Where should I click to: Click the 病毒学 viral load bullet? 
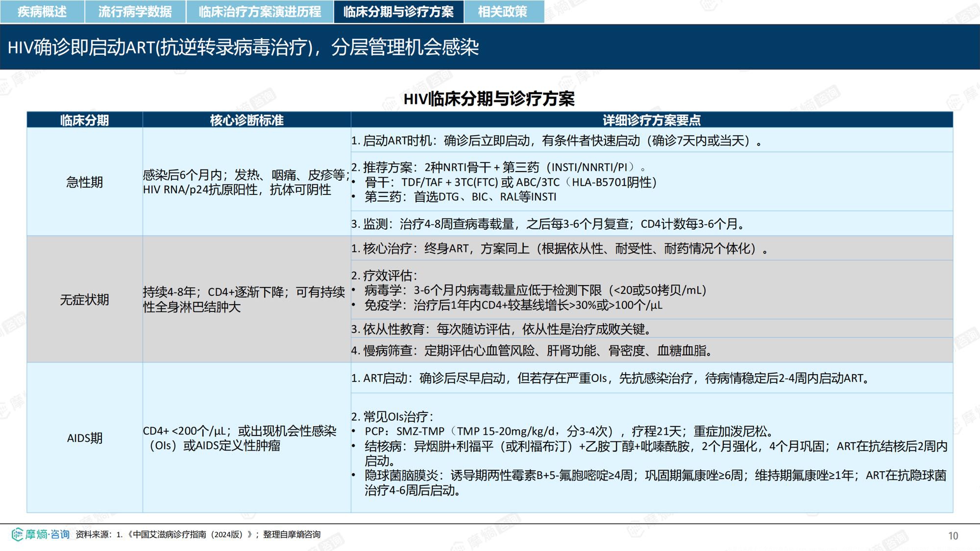tap(529, 290)
